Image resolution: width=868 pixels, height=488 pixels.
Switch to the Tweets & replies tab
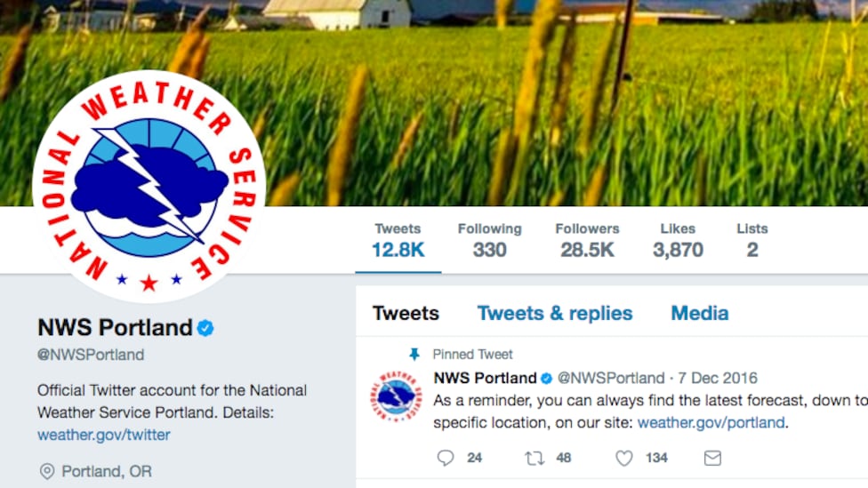pos(555,313)
